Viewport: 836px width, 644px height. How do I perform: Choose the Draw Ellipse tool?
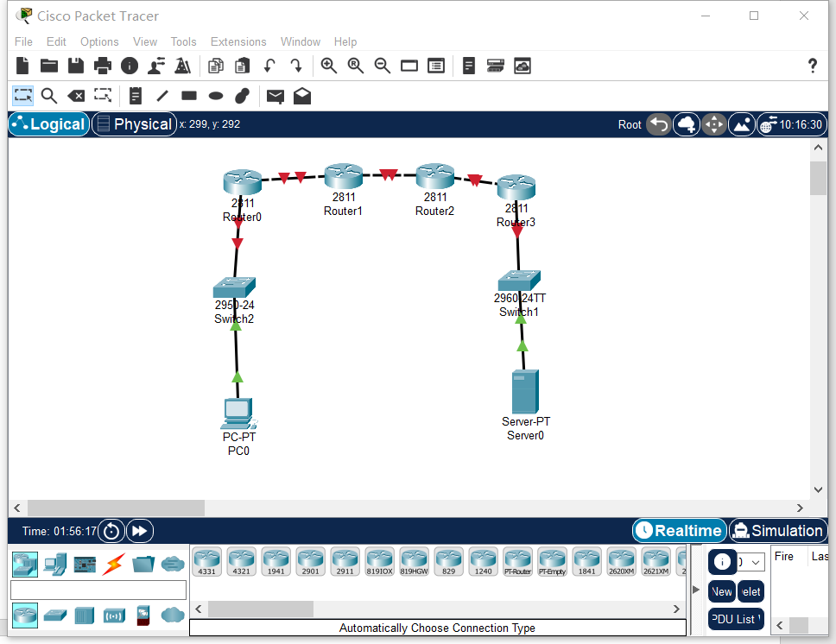215,96
